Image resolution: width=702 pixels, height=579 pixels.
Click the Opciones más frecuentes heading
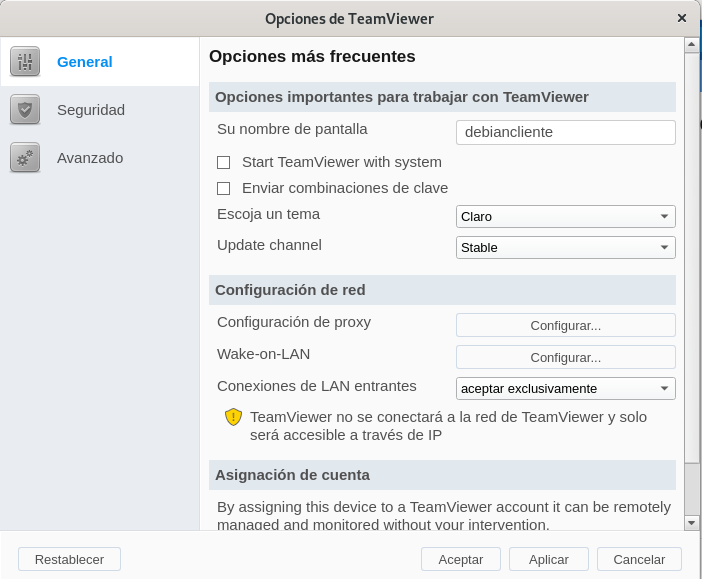[x=312, y=56]
